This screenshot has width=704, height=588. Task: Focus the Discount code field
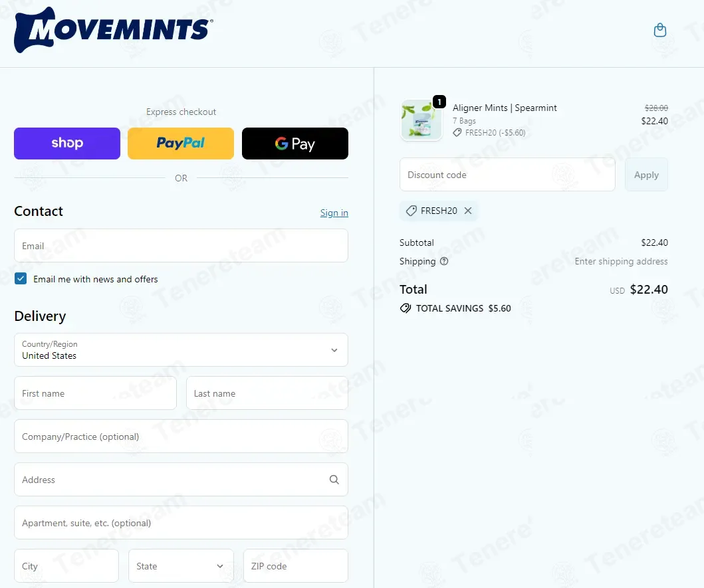(x=507, y=175)
